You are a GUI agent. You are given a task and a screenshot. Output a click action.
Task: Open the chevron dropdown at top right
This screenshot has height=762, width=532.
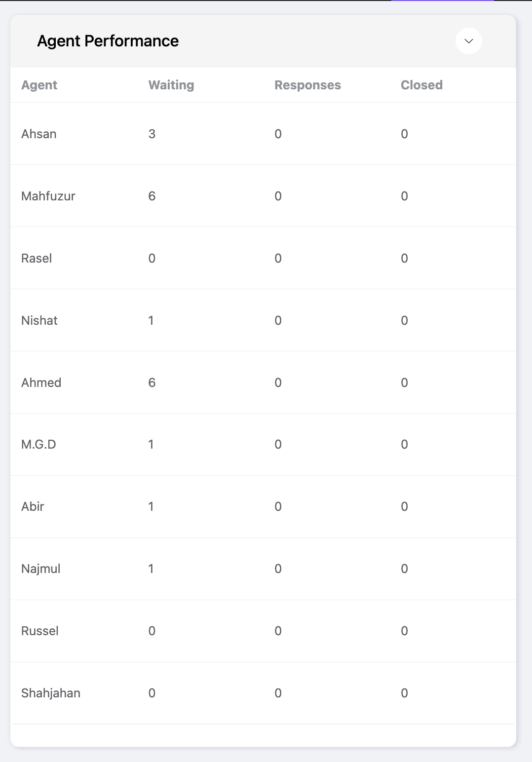pyautogui.click(x=468, y=41)
